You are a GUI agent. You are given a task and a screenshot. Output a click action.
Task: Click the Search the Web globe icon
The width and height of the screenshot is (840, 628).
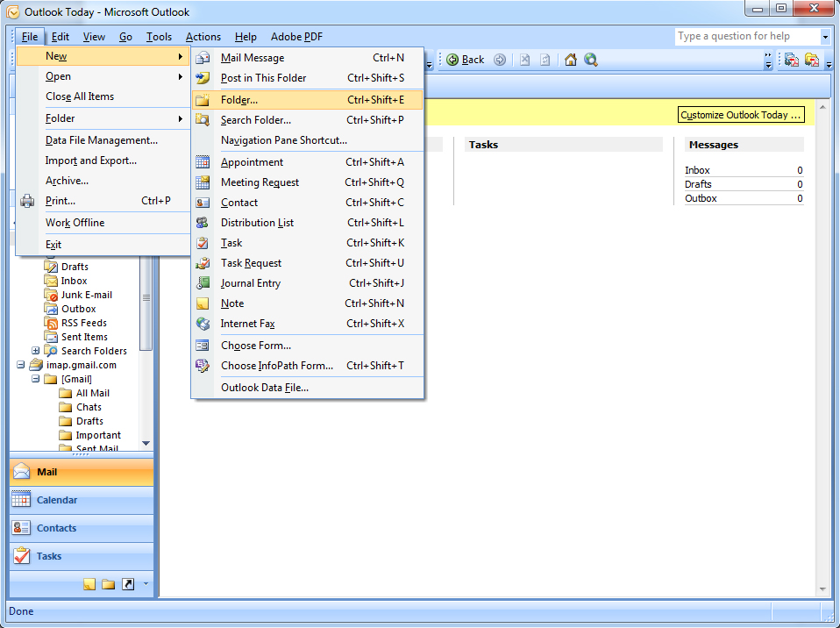(x=591, y=60)
